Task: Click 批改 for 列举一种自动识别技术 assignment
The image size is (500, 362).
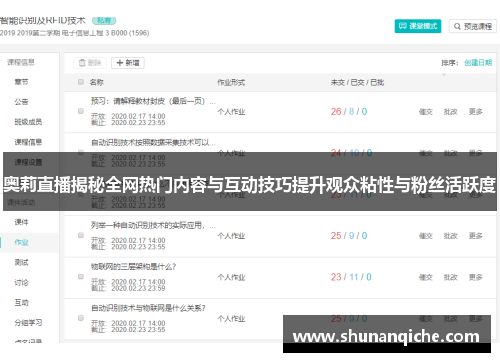Action: (x=451, y=236)
